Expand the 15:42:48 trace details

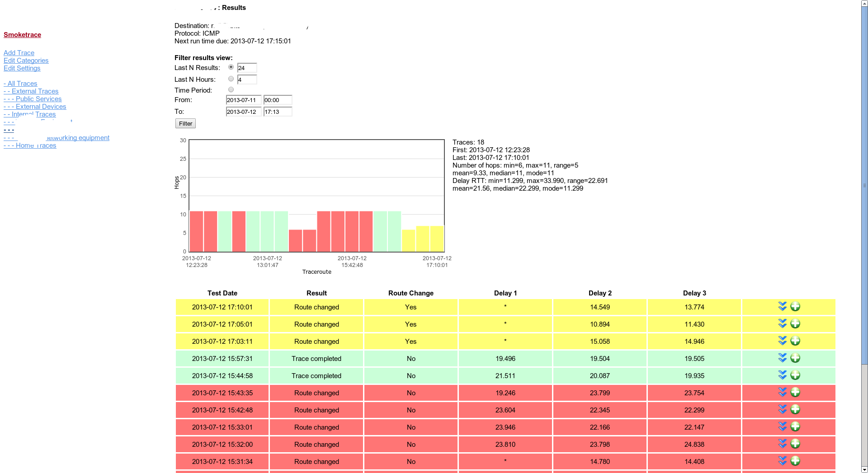click(x=783, y=409)
